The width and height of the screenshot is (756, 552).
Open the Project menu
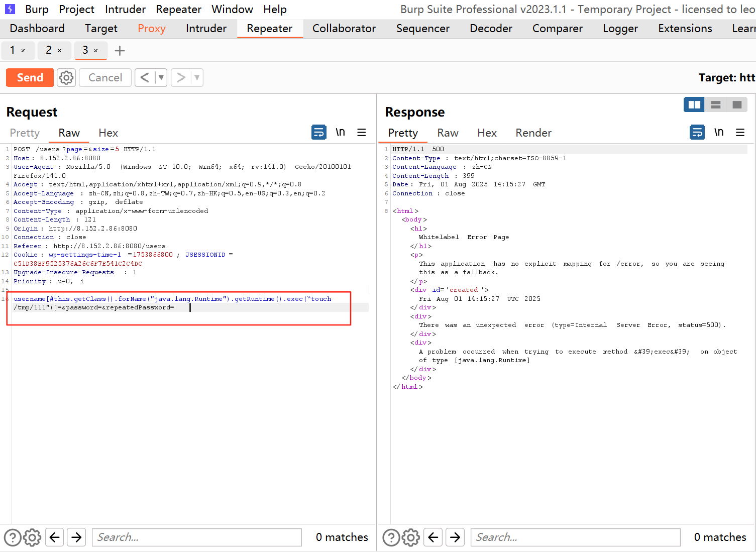[76, 9]
